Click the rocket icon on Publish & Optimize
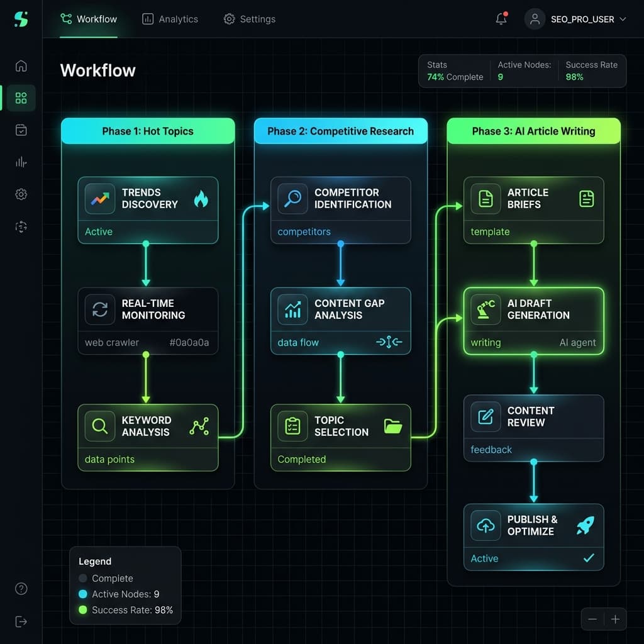The height and width of the screenshot is (644, 644). tap(586, 526)
